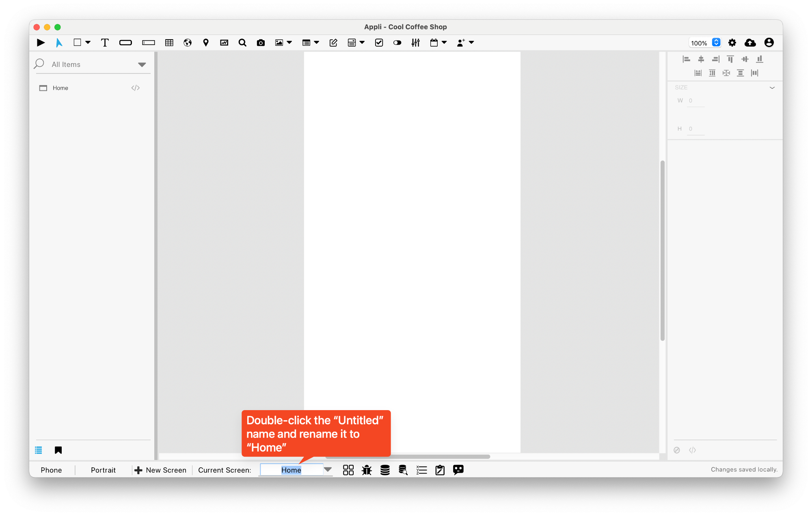Select the Text tool

104,42
